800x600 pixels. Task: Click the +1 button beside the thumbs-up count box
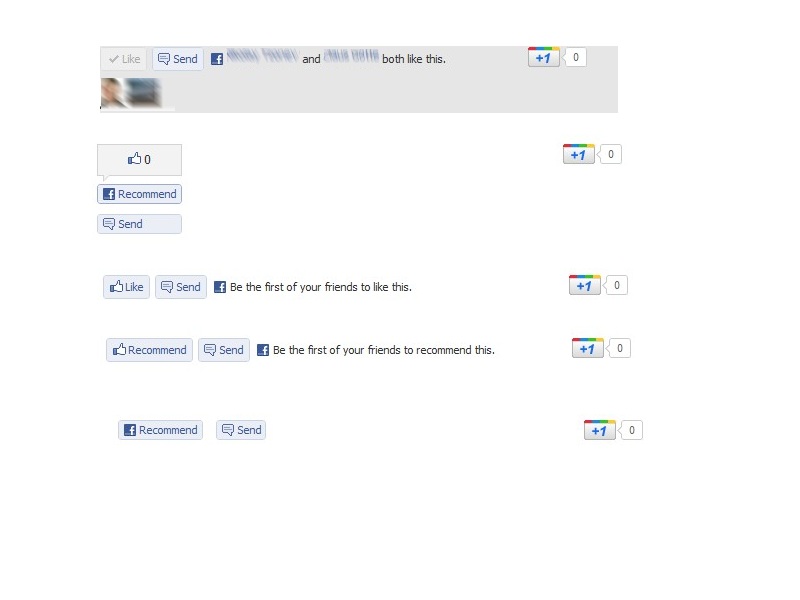click(x=579, y=154)
